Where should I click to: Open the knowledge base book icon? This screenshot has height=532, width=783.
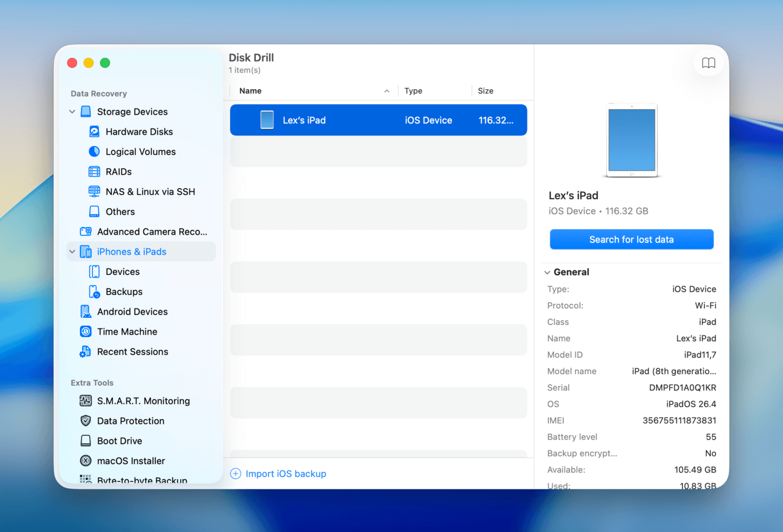[x=708, y=63]
